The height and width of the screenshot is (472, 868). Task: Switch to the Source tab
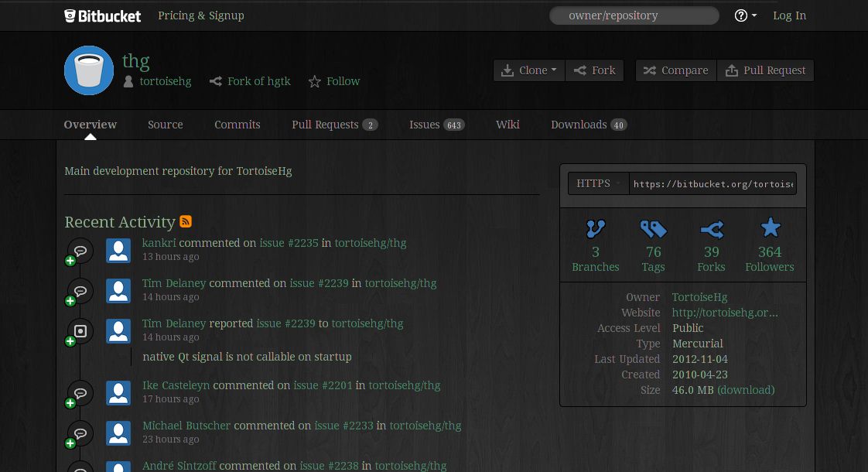coord(165,124)
